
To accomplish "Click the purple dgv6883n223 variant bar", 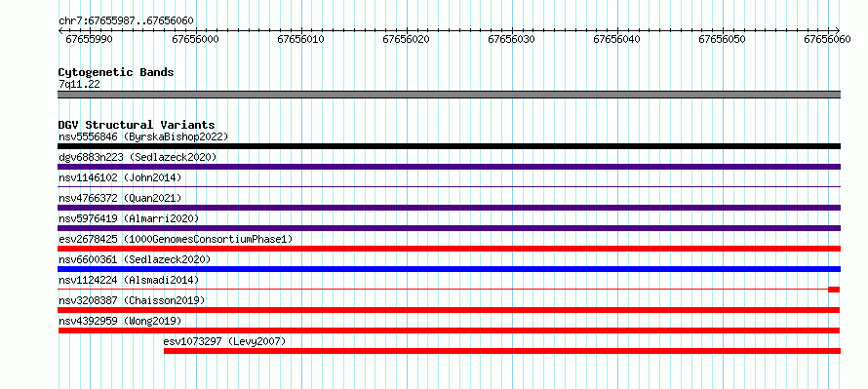I will click(x=449, y=167).
